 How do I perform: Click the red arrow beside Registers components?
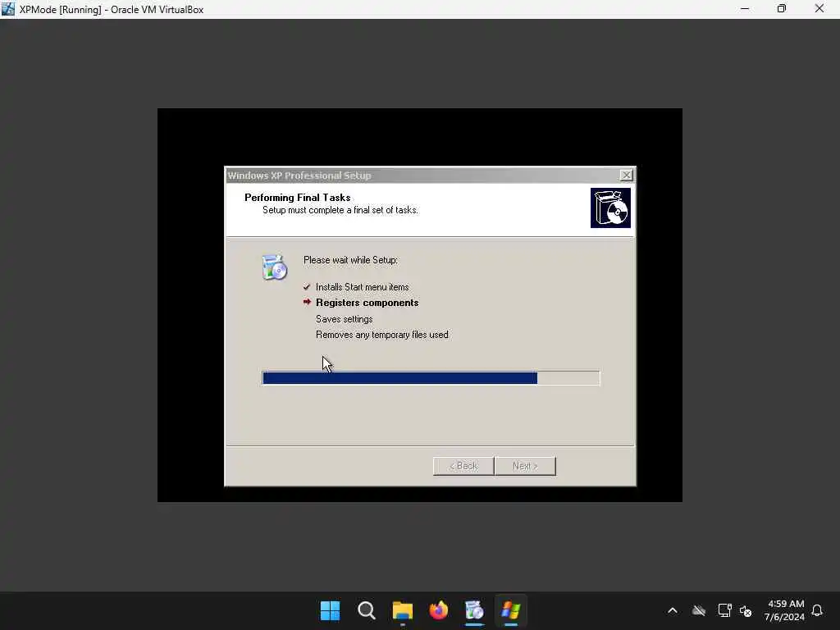coord(307,302)
